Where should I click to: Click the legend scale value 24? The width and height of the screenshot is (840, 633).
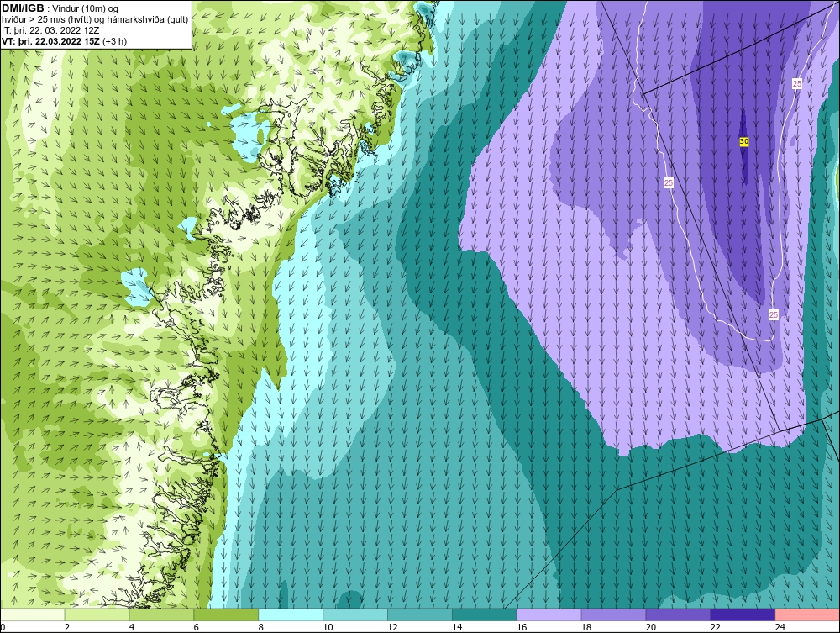780,627
